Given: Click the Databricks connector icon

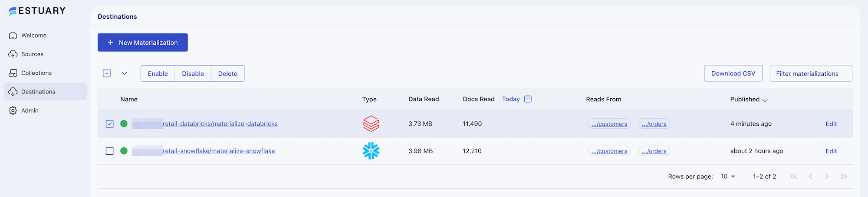Looking at the screenshot, I should [x=371, y=124].
